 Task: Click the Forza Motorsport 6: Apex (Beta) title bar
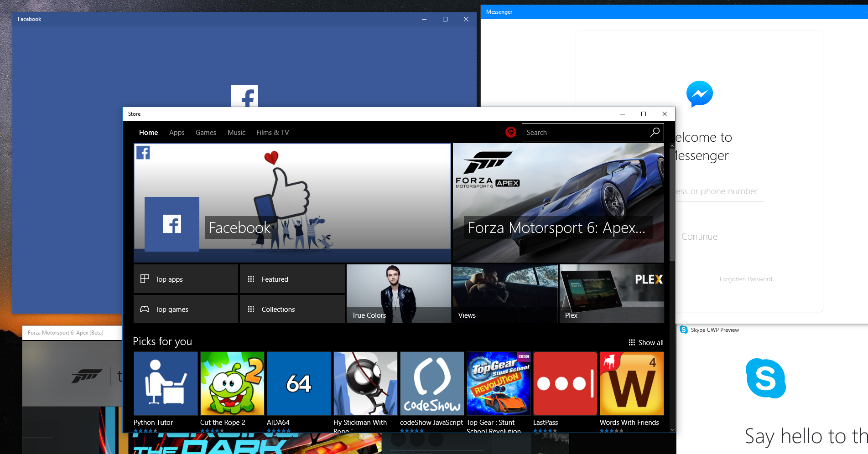tap(72, 333)
